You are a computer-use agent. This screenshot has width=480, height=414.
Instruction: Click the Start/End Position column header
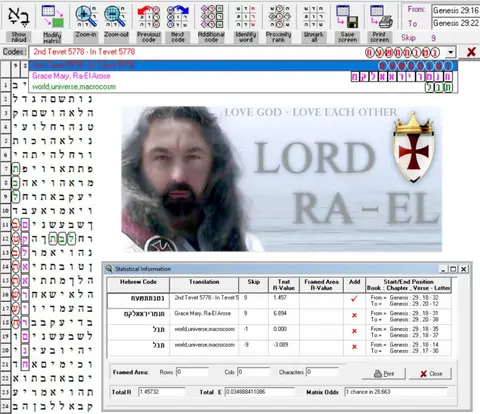409,285
